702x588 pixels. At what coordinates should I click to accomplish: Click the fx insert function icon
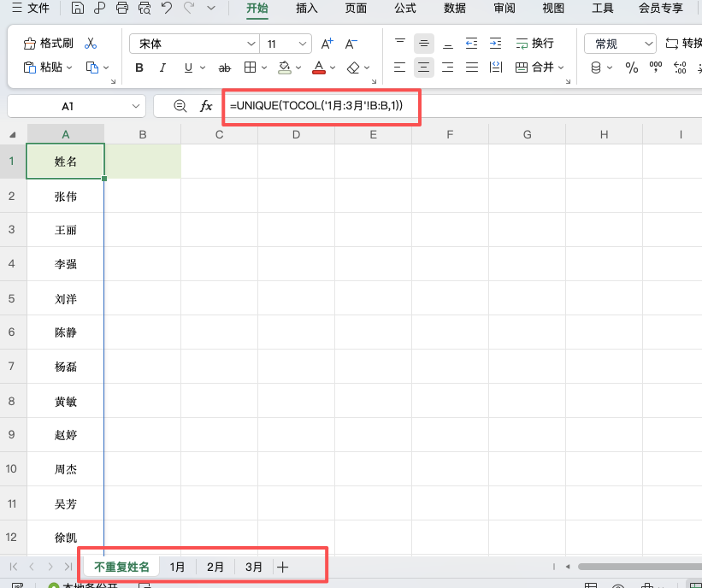206,106
